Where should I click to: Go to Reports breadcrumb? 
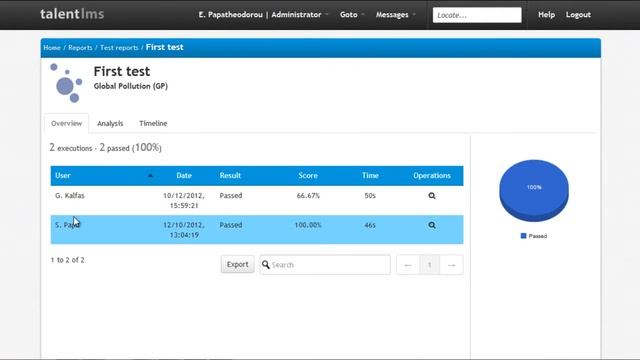tap(80, 48)
